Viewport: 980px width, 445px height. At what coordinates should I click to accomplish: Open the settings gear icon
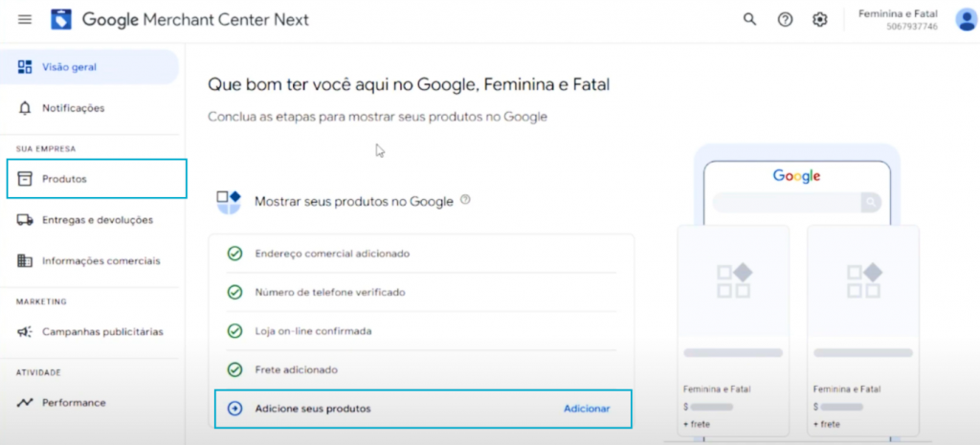pyautogui.click(x=819, y=19)
